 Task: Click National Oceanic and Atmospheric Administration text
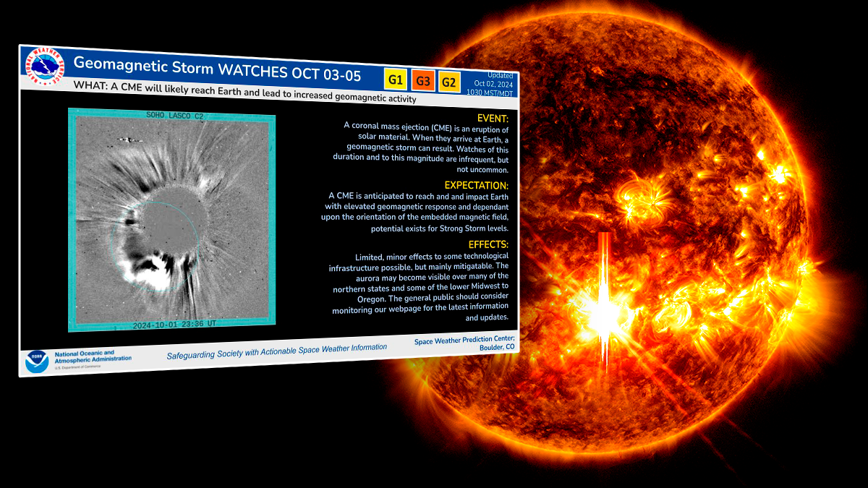pyautogui.click(x=93, y=358)
